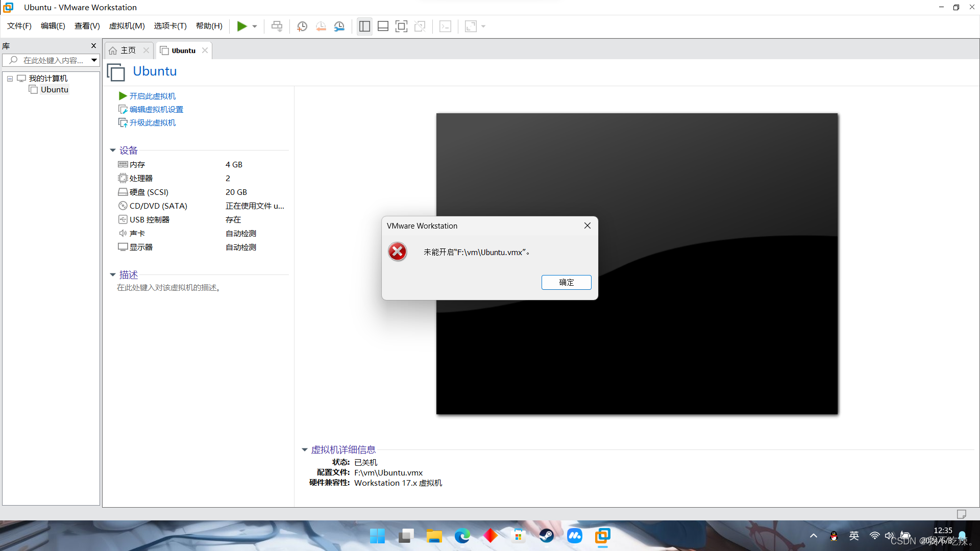This screenshot has height=551, width=980.
Task: Collapse the 描述 section
Action: [x=113, y=275]
